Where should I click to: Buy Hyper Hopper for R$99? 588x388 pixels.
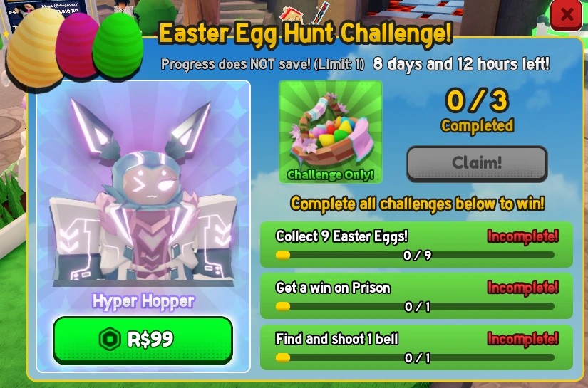(x=143, y=340)
